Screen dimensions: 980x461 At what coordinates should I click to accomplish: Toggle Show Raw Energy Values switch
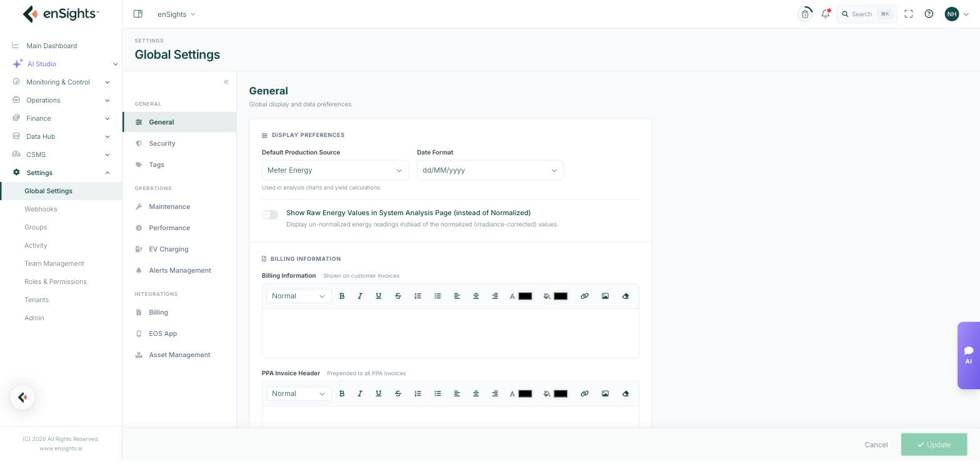tap(270, 215)
